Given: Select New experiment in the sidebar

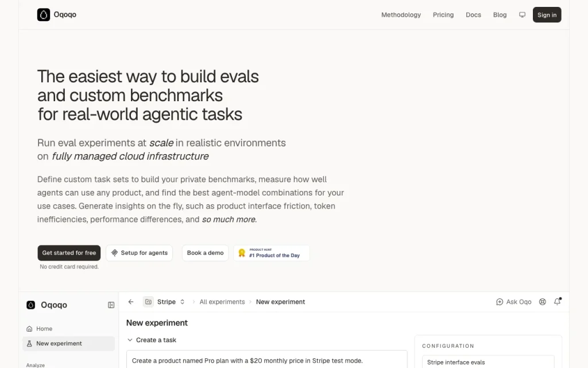Looking at the screenshot, I should pyautogui.click(x=69, y=344).
